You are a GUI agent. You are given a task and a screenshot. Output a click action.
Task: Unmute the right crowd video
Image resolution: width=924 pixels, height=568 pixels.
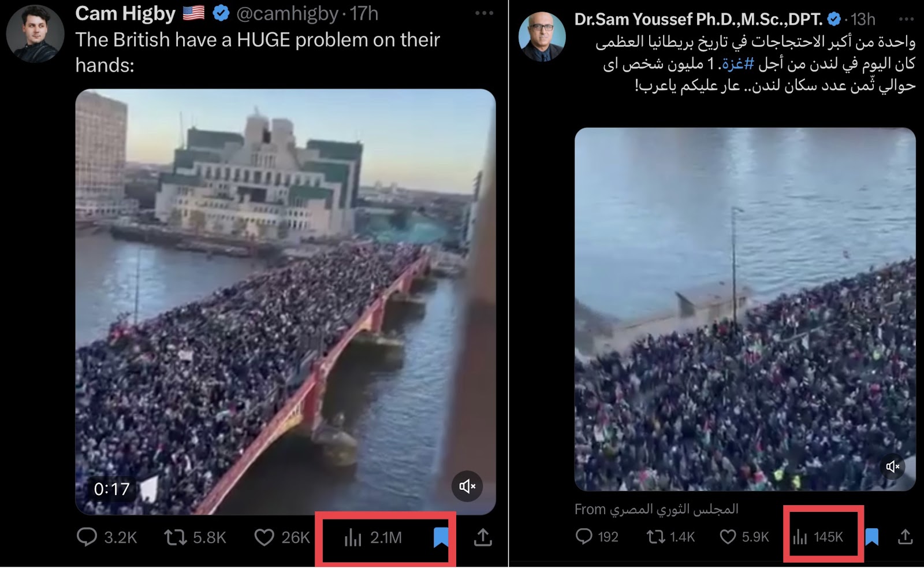click(893, 466)
